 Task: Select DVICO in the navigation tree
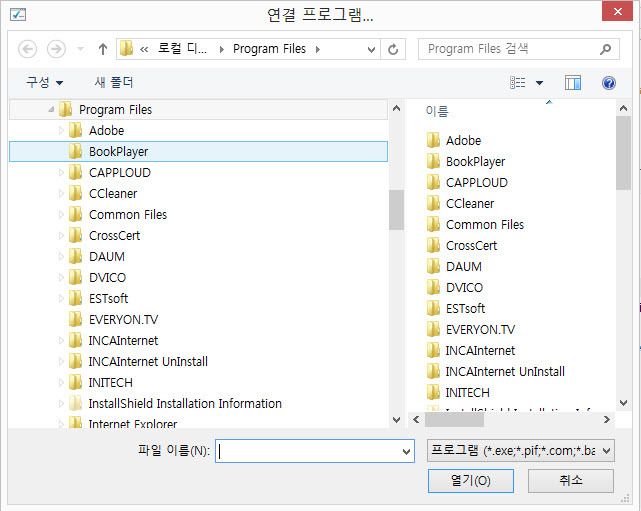tap(108, 278)
